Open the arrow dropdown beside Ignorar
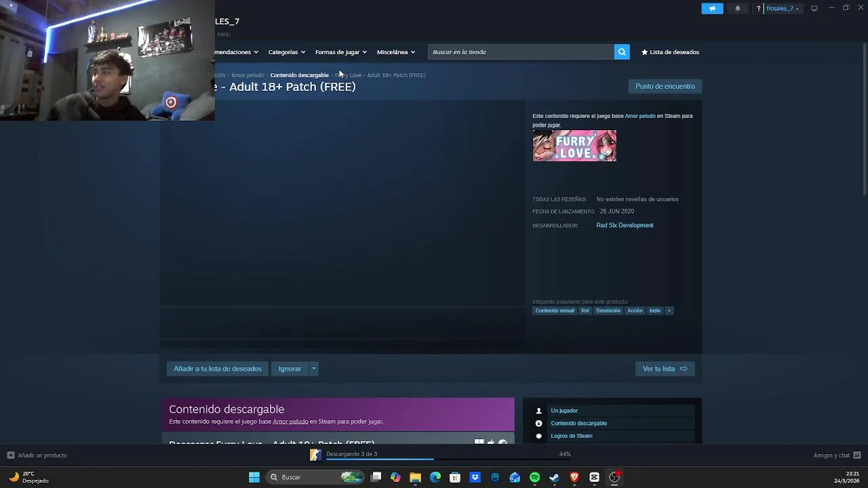Viewport: 868px width, 488px height. [x=313, y=369]
